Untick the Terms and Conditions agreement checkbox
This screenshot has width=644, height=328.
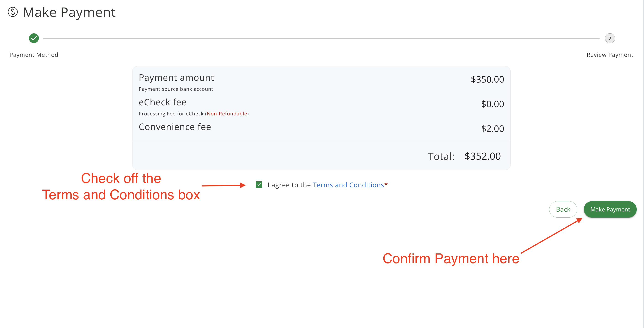coord(259,185)
